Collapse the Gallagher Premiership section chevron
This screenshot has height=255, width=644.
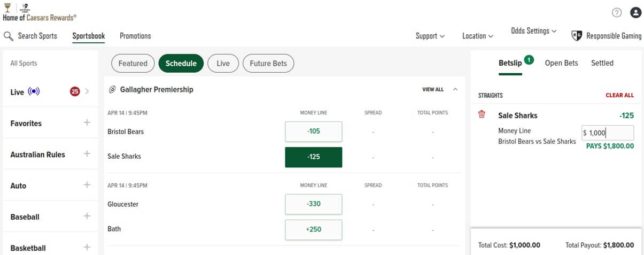[455, 90]
